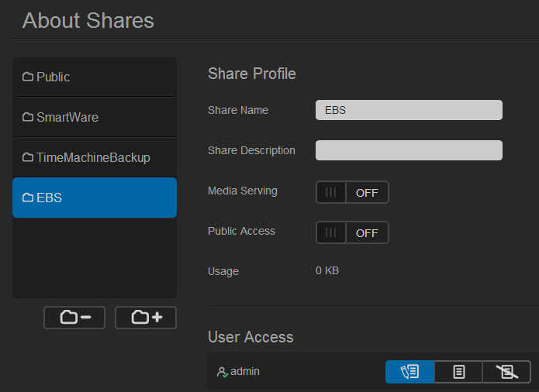The image size is (539, 392).
Task: Click folder icon beside SmartWare share
Action: [x=28, y=118]
